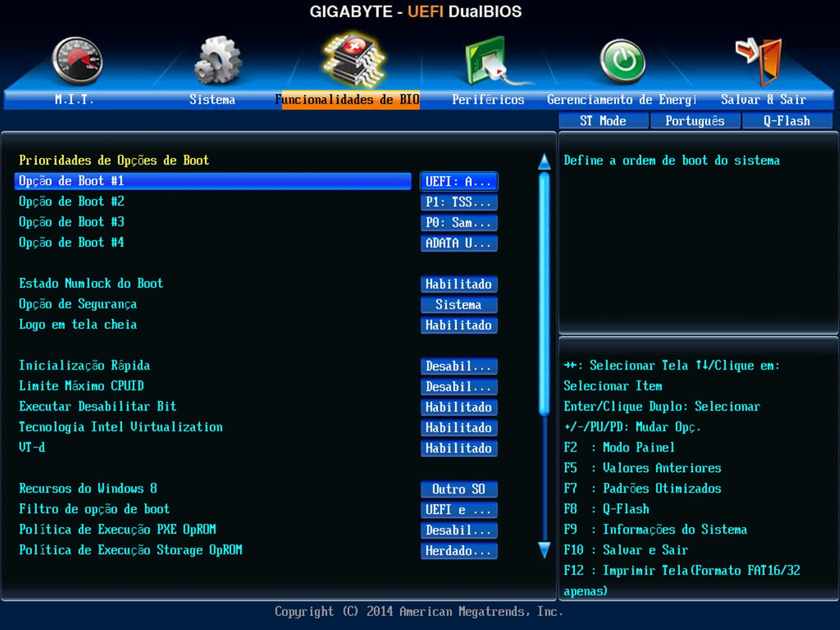Click the F2 Modo Painel help line
840x630 pixels.
coord(619,447)
